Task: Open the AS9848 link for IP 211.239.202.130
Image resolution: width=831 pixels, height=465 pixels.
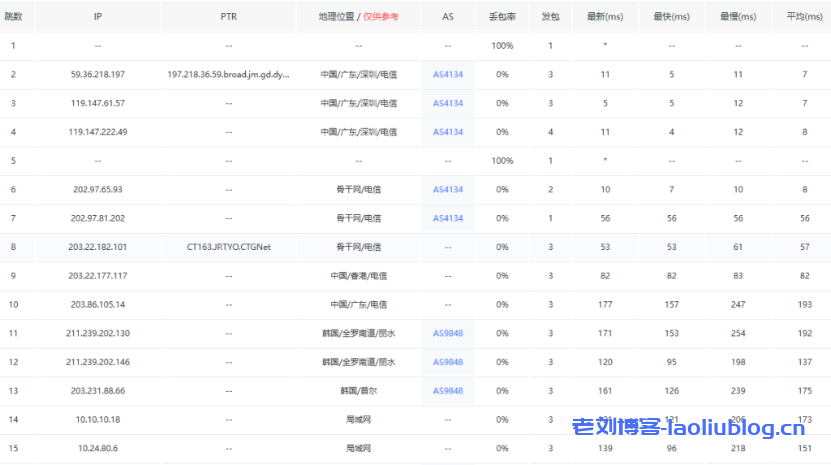Action: [448, 333]
